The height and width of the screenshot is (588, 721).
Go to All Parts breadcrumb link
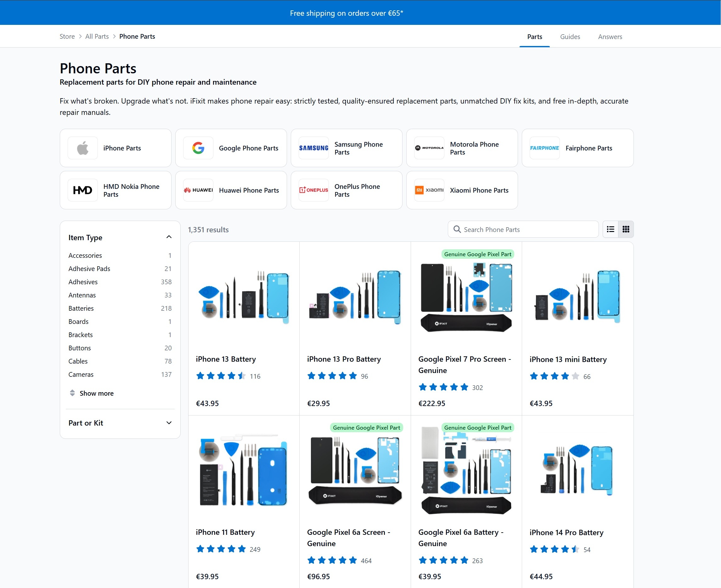(x=97, y=36)
